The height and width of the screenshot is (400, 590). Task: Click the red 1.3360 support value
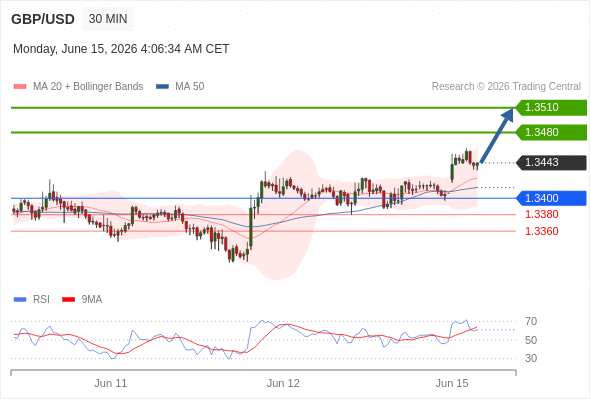pyautogui.click(x=541, y=231)
